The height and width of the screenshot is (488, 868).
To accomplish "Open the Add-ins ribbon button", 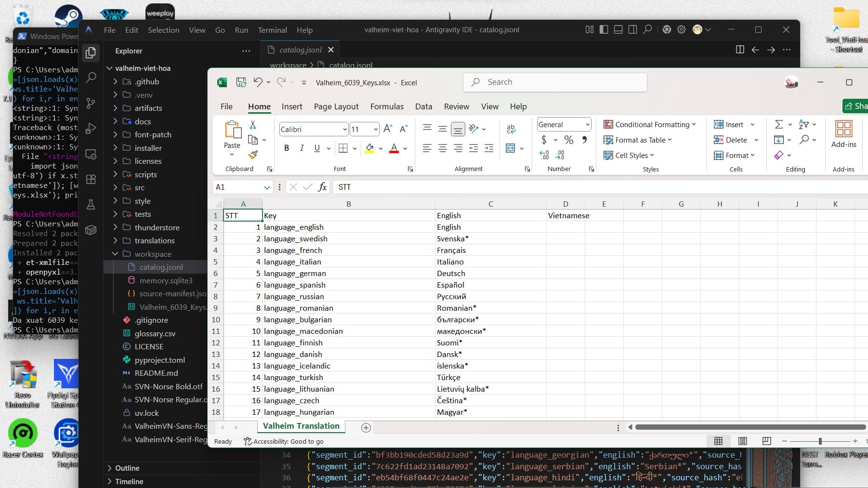I will (x=844, y=134).
